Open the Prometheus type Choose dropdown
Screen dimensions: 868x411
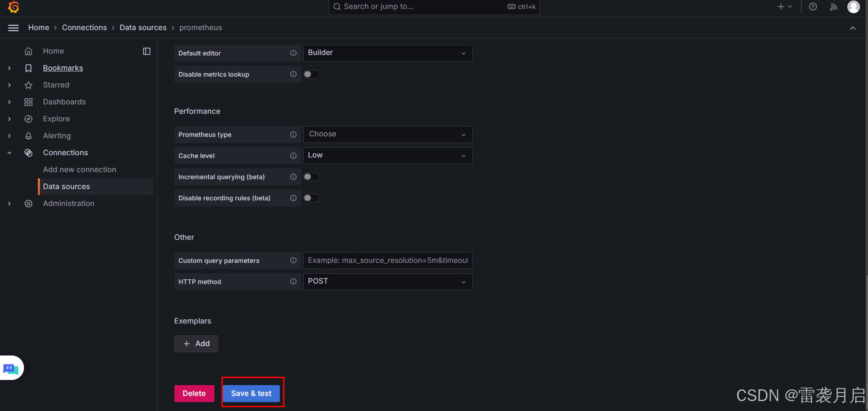point(388,134)
